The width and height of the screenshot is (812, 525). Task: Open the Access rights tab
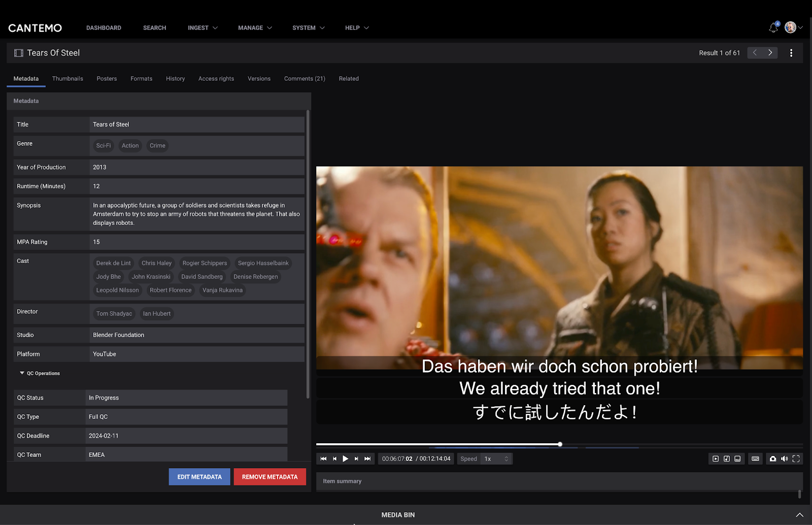pyautogui.click(x=216, y=79)
